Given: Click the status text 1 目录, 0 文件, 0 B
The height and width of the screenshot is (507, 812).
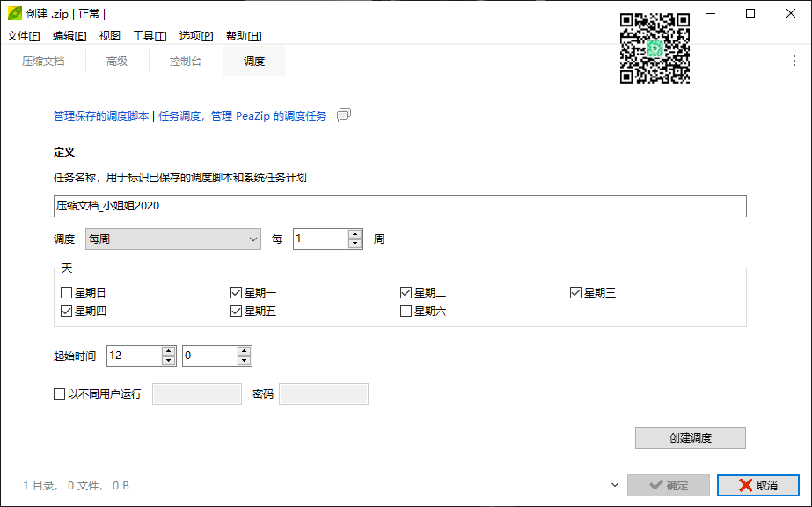Looking at the screenshot, I should 77,486.
